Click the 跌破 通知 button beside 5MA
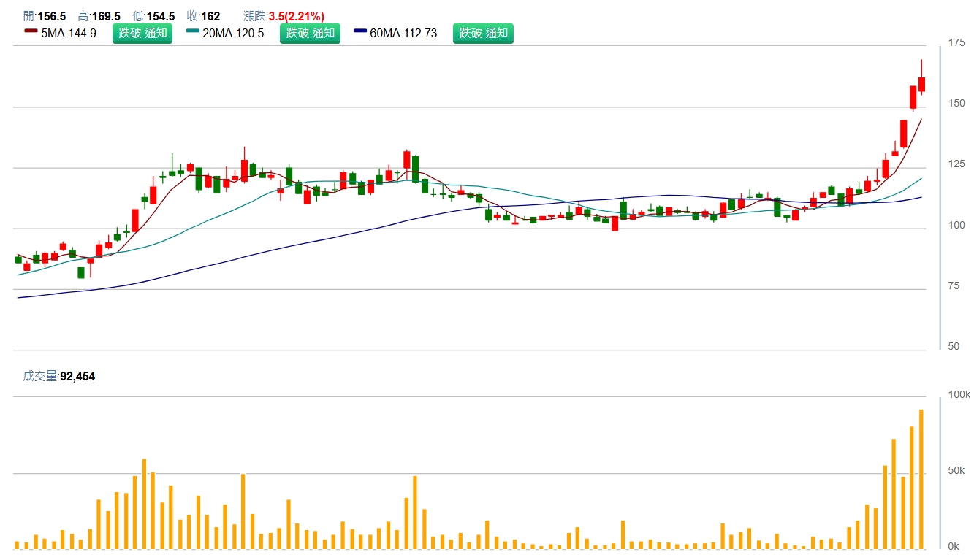 point(142,33)
